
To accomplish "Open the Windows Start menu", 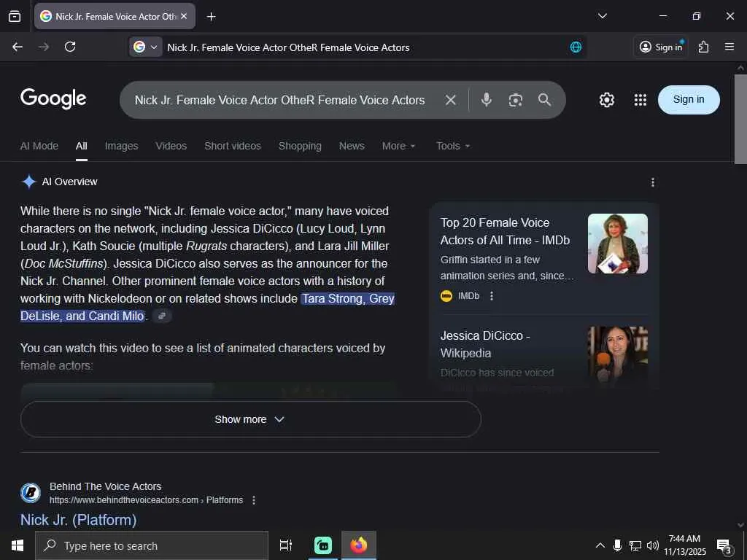I will tap(18, 545).
